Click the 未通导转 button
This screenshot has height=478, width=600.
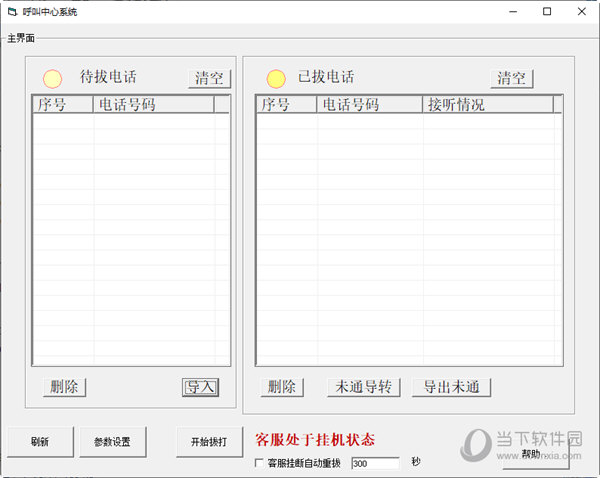coord(364,387)
